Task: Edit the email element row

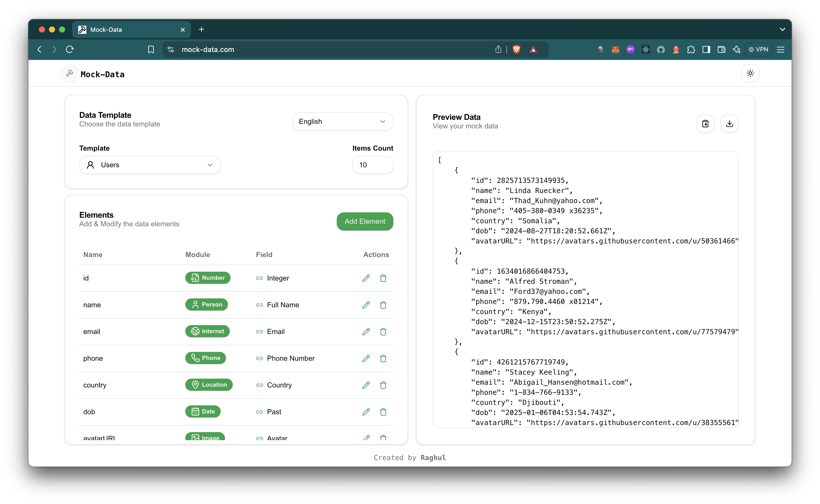Action: pos(366,331)
